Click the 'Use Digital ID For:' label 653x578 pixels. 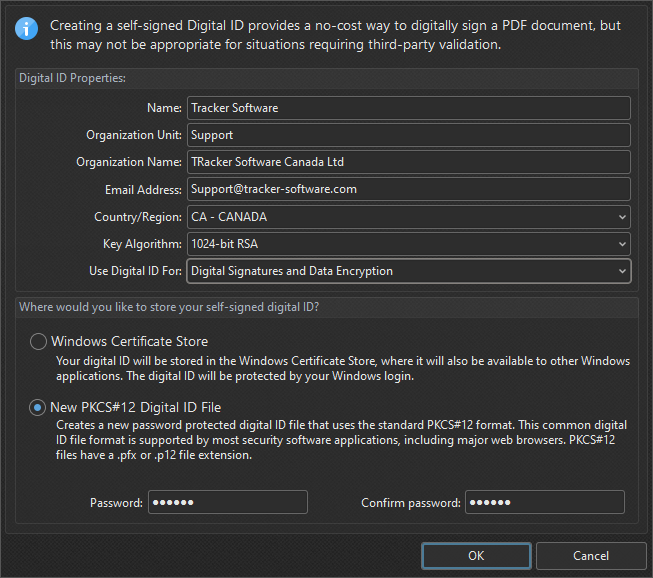135,271
